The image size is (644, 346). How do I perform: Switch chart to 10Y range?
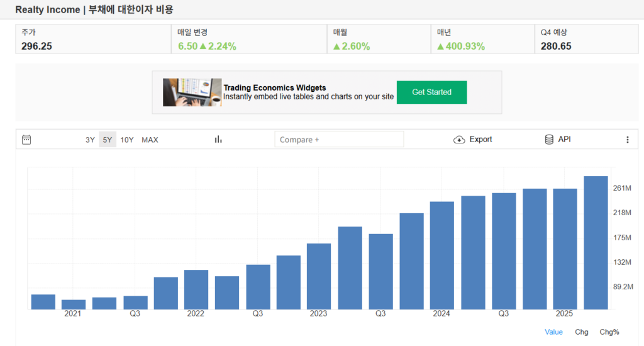coord(127,140)
